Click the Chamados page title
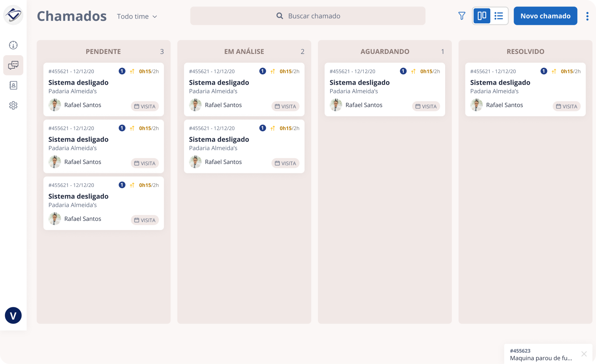596x364 pixels. [x=72, y=16]
